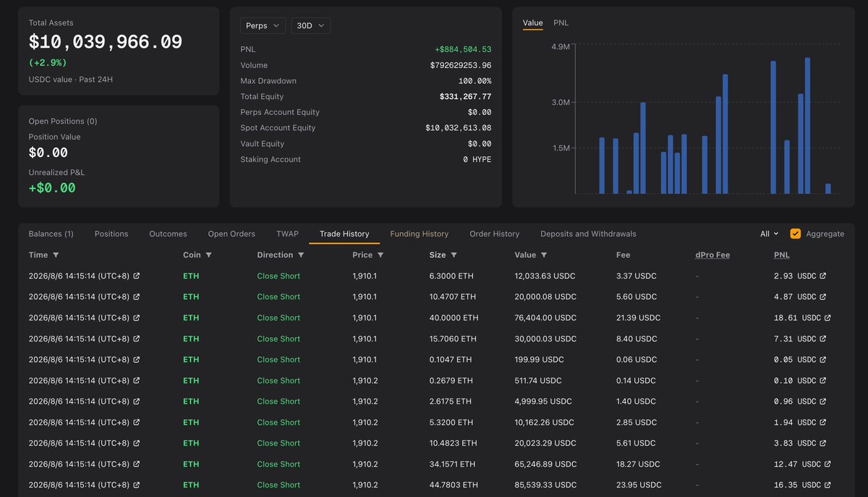Open the Perps account type dropdown
The image size is (868, 497).
click(x=263, y=25)
